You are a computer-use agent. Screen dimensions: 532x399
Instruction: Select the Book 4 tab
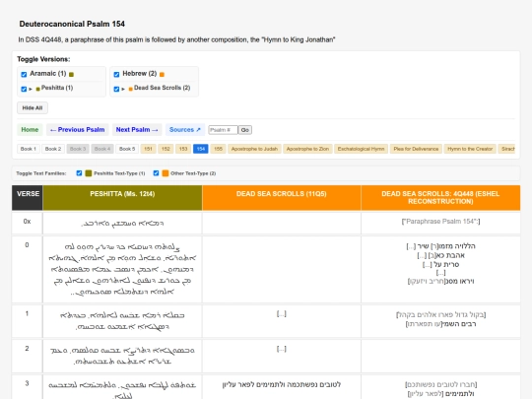click(x=102, y=149)
